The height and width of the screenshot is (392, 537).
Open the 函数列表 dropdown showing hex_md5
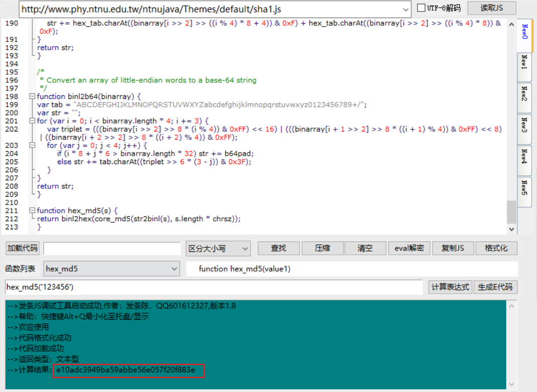pyautogui.click(x=110, y=269)
